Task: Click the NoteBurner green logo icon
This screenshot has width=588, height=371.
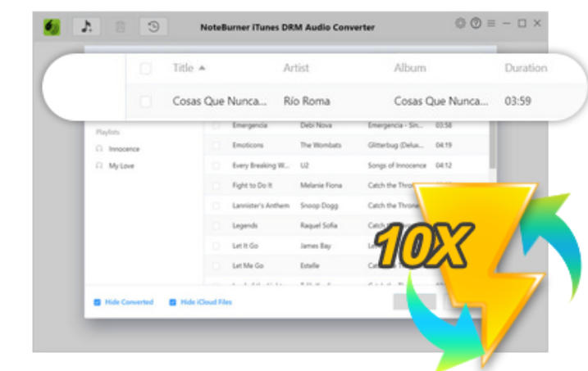Action: 52,26
